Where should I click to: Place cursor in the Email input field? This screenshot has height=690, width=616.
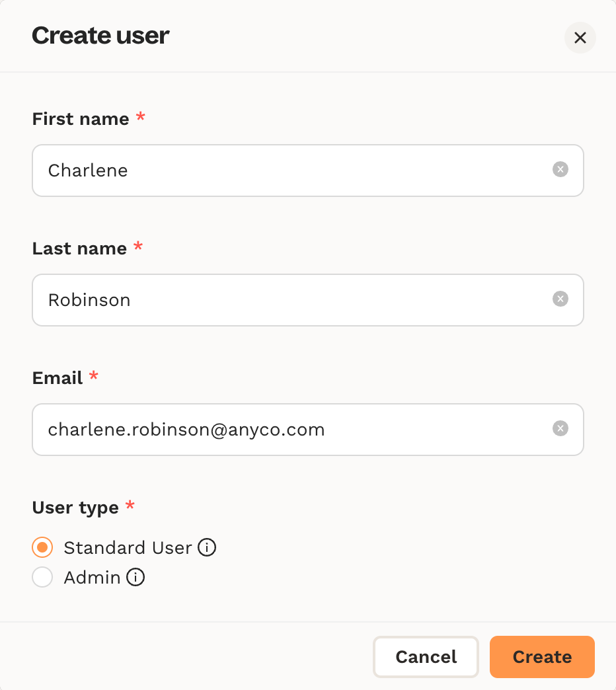[x=291, y=430]
